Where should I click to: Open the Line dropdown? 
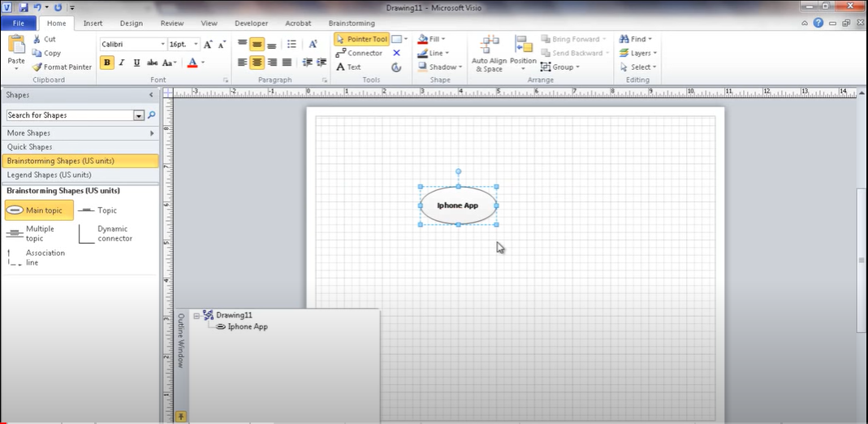pyautogui.click(x=433, y=53)
